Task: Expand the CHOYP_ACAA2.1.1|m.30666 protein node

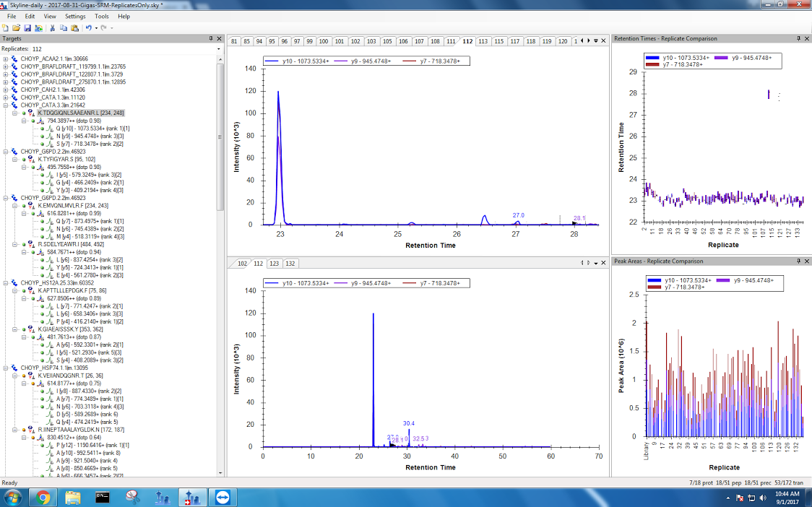Action: click(6, 59)
